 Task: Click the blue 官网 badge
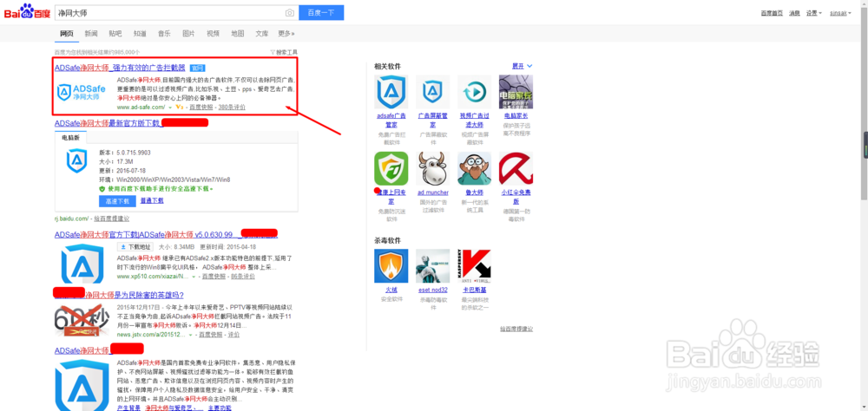(x=197, y=68)
